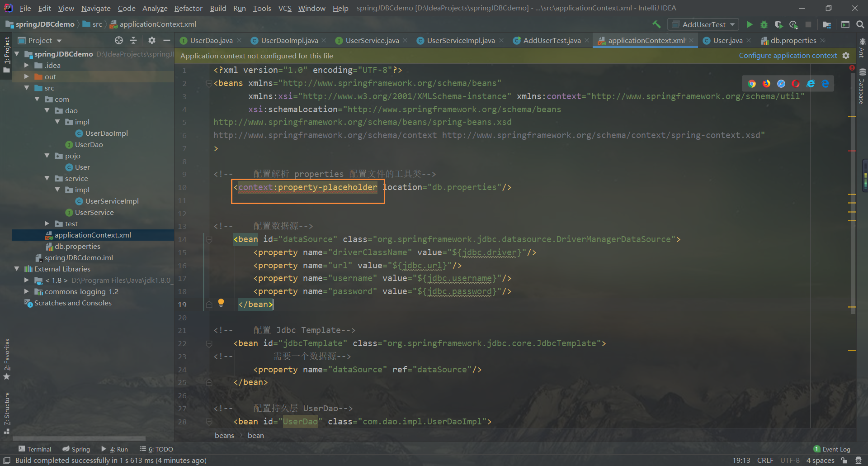
Task: Click the Build project hammer icon
Action: (656, 24)
